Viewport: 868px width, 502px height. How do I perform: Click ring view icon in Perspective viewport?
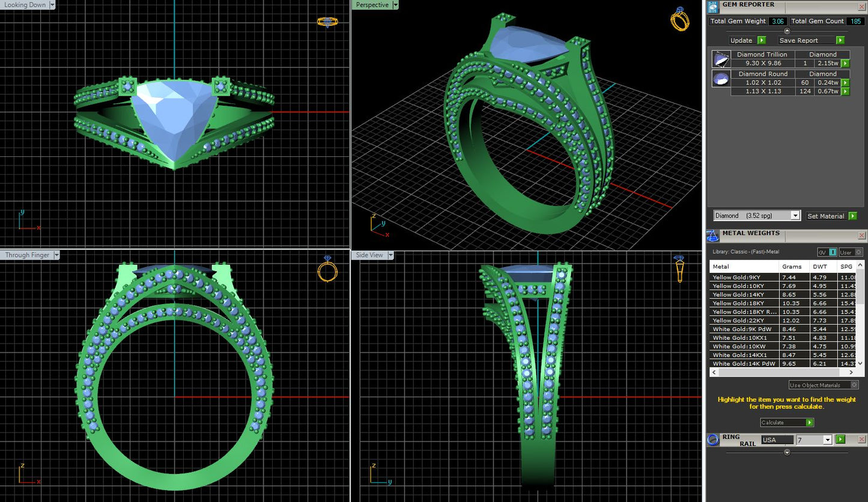coord(679,19)
